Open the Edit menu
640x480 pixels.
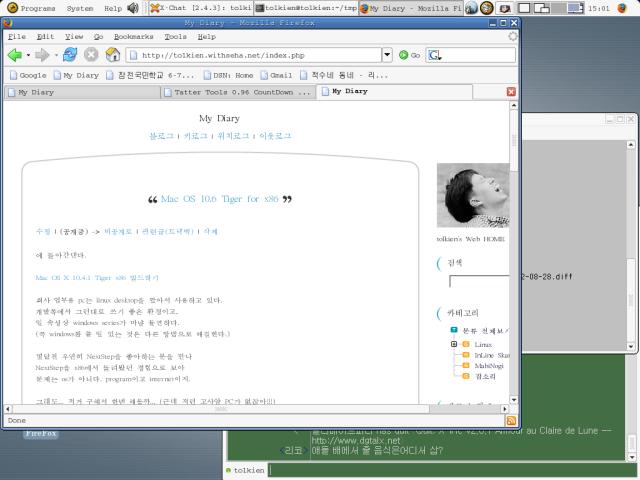click(45, 37)
